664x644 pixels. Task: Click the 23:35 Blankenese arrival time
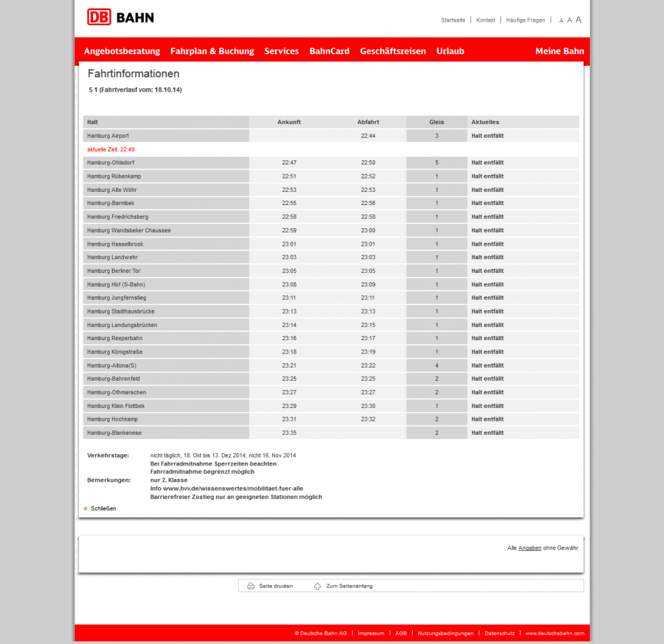[x=289, y=433]
